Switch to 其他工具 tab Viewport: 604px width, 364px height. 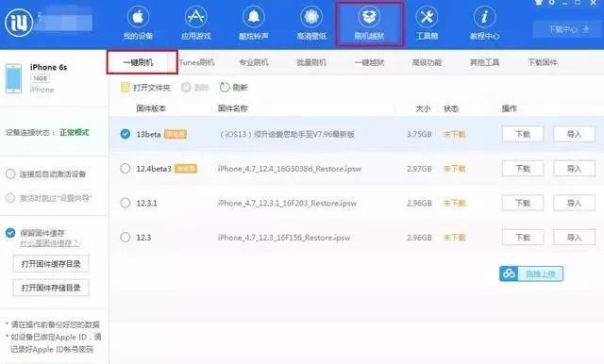click(x=484, y=62)
